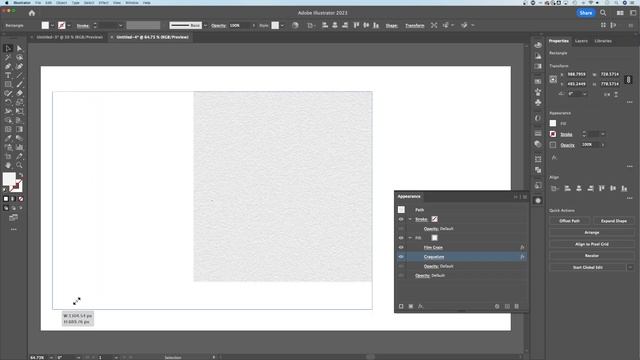Click the Offset Path button

569,221
